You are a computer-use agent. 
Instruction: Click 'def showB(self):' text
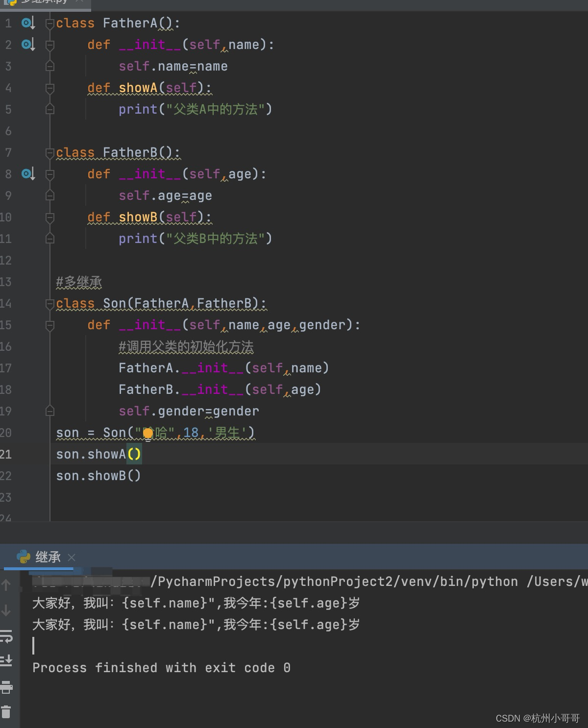click(149, 217)
